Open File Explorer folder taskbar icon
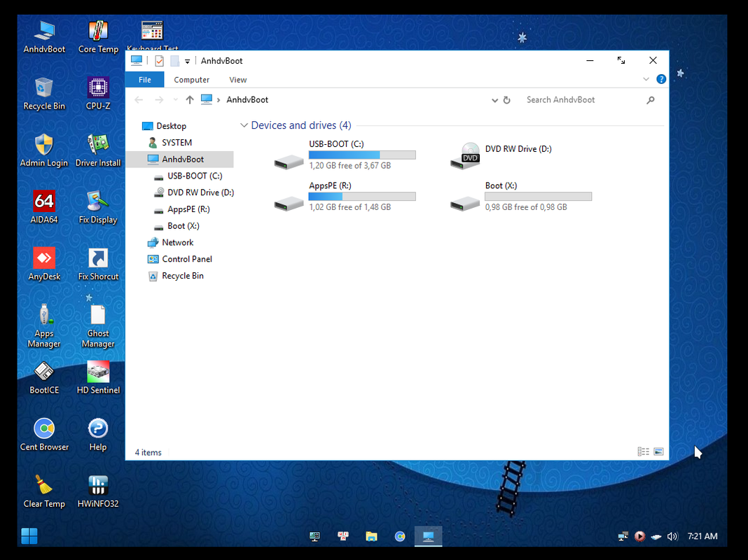The image size is (748, 560). [x=371, y=536]
